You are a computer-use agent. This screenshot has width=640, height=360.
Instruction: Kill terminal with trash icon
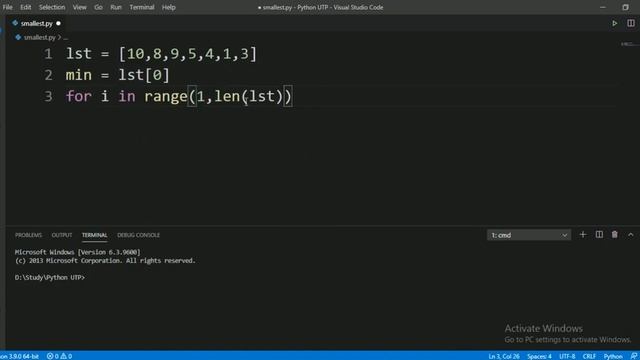(x=614, y=235)
